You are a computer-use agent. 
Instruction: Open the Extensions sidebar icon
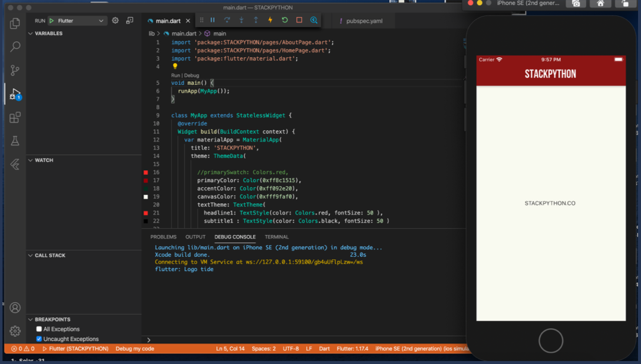(x=15, y=117)
